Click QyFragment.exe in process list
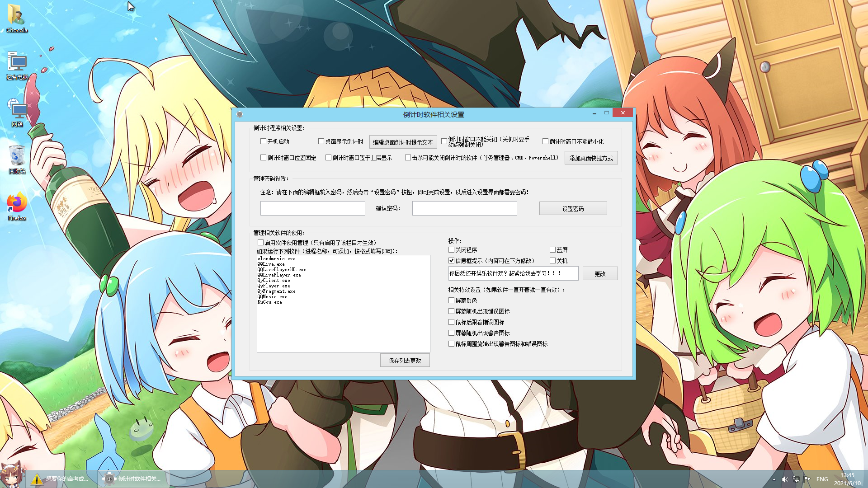This screenshot has width=868, height=488. [276, 291]
